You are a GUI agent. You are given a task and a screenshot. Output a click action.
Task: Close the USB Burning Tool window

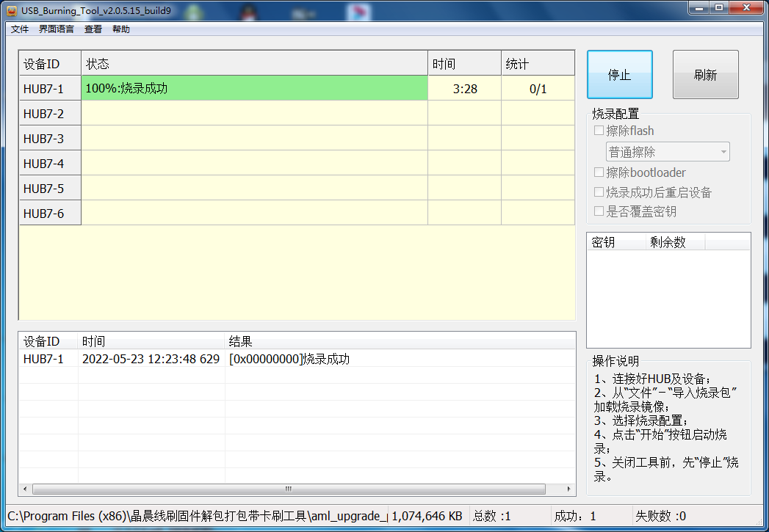pyautogui.click(x=746, y=8)
